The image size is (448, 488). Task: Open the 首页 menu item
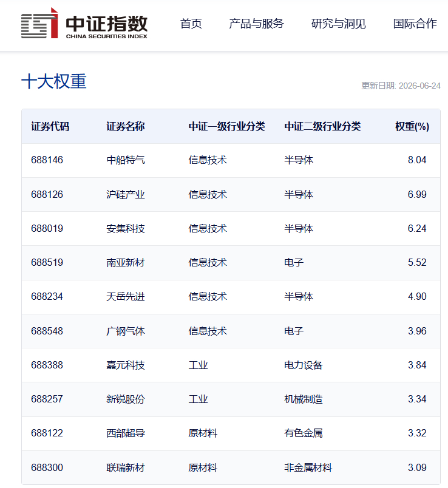[x=191, y=24]
